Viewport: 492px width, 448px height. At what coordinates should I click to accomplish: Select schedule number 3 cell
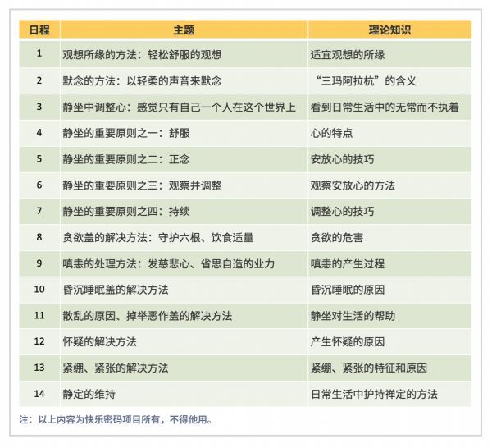(x=39, y=107)
